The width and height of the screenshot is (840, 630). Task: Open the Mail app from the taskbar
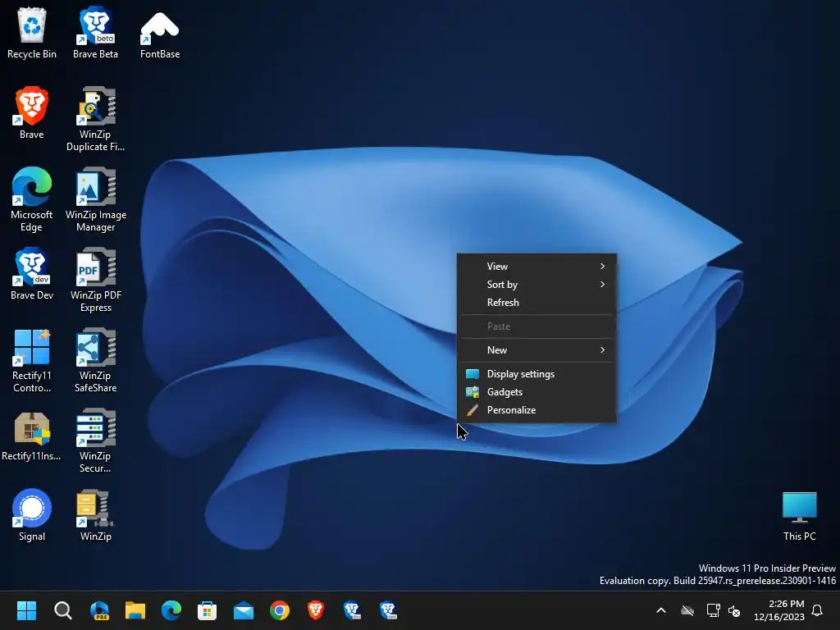(x=244, y=610)
